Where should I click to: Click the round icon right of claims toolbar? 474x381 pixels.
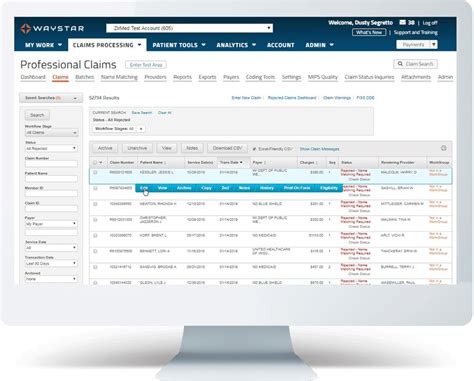[444, 148]
